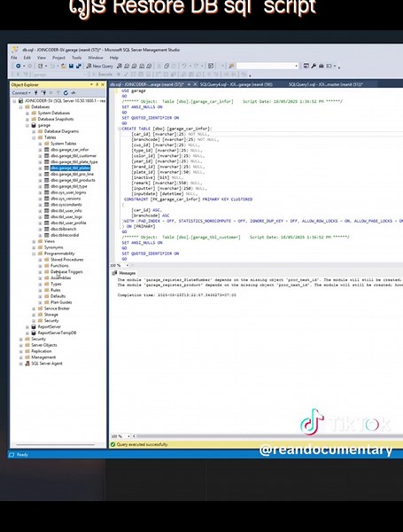Click the Open File folder icon in toolbar
This screenshot has width=403, height=532.
(x=64, y=66)
